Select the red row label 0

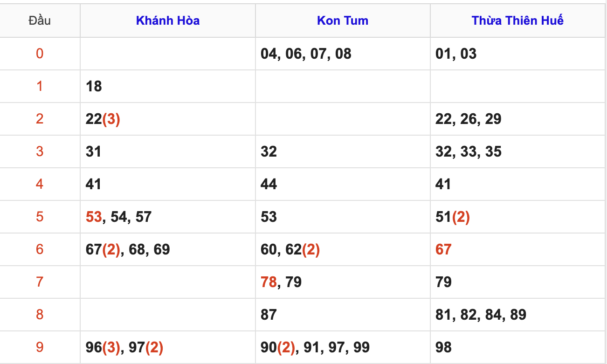point(40,54)
